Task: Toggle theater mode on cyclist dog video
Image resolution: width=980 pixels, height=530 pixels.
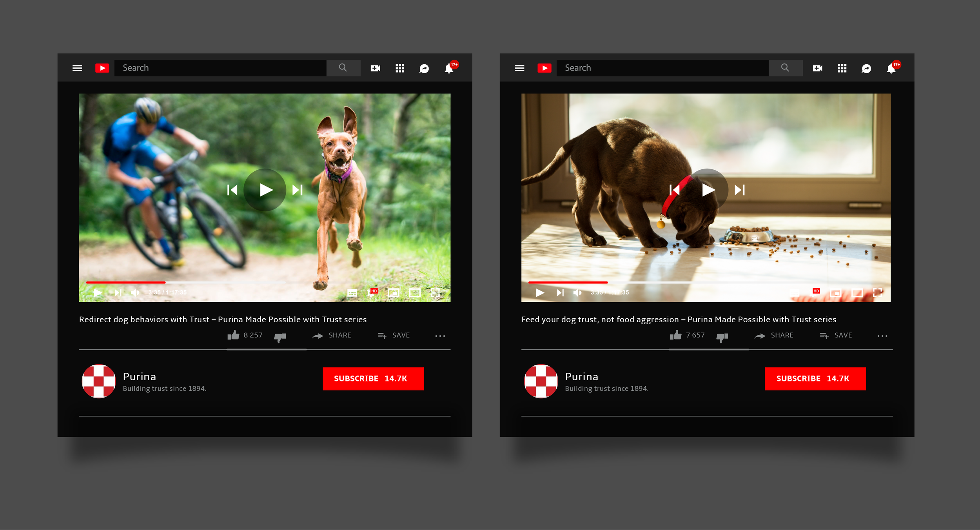Action: point(415,292)
